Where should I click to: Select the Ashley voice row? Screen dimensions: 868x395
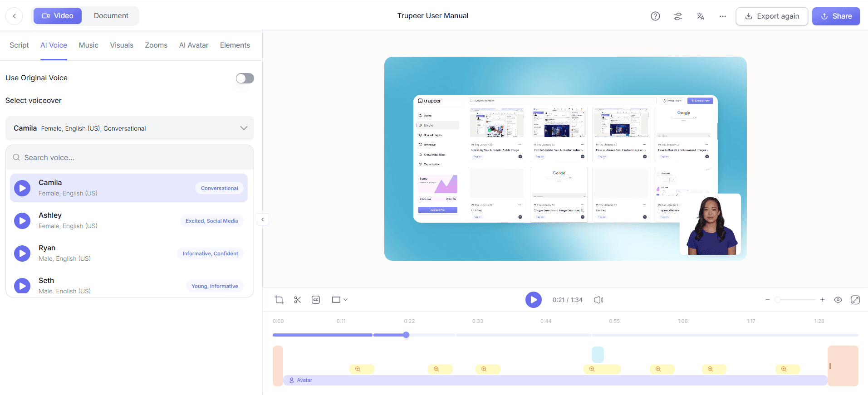129,220
